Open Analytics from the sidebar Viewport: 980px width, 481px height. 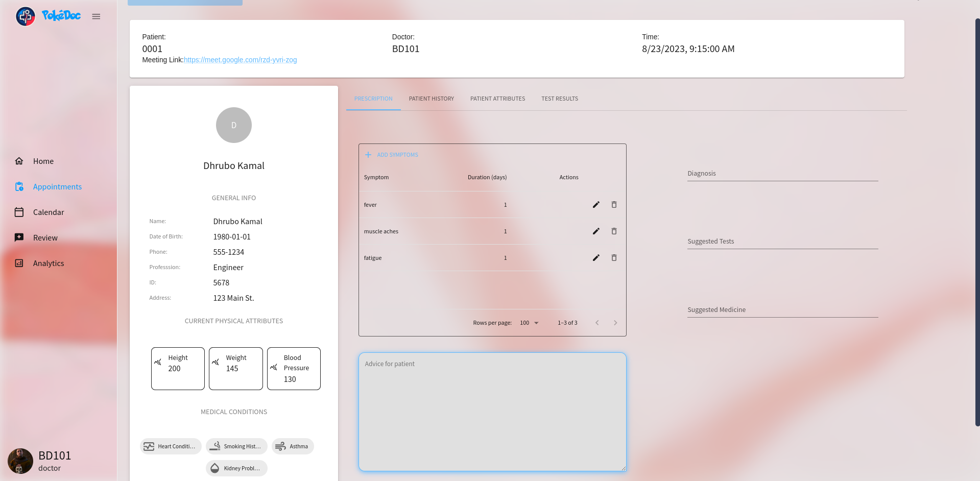click(49, 263)
